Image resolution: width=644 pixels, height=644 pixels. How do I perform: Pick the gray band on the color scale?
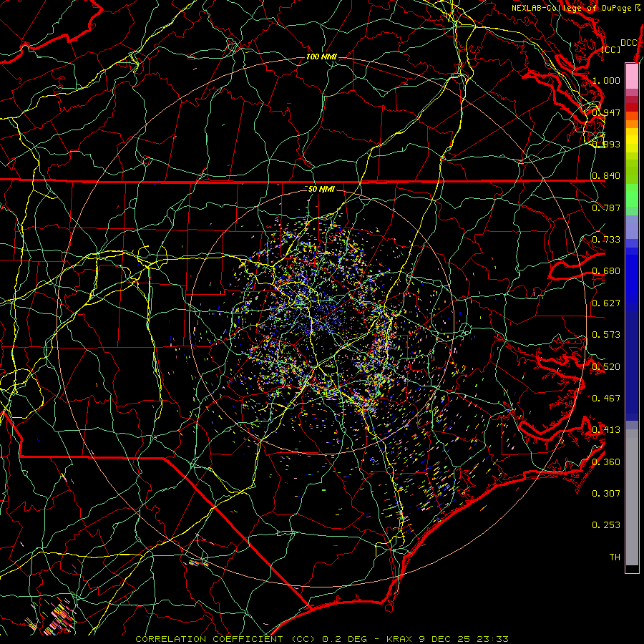[632, 497]
